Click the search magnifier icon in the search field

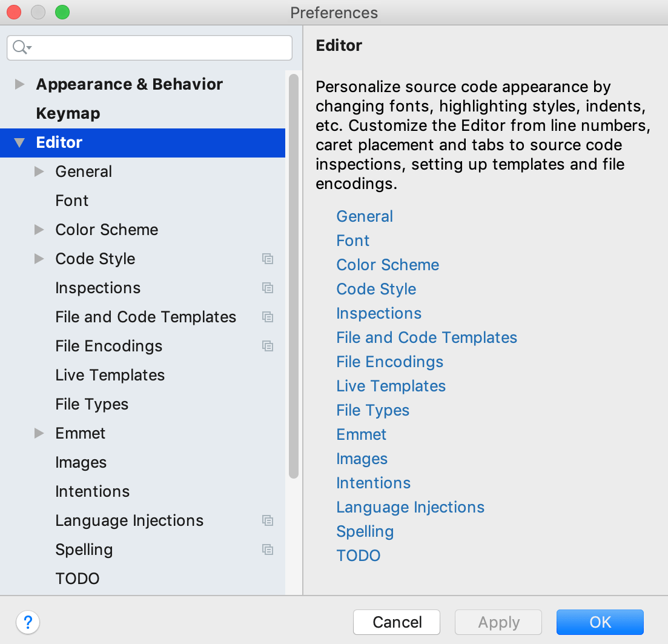point(22,47)
